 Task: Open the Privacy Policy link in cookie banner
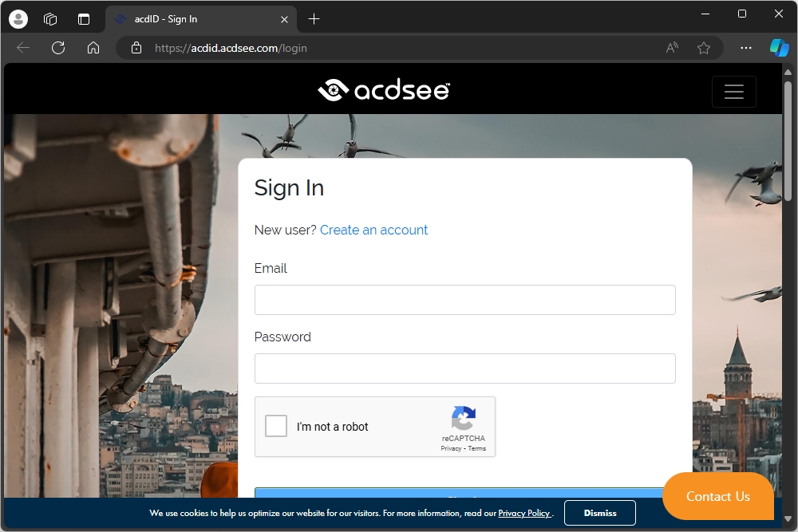(524, 513)
